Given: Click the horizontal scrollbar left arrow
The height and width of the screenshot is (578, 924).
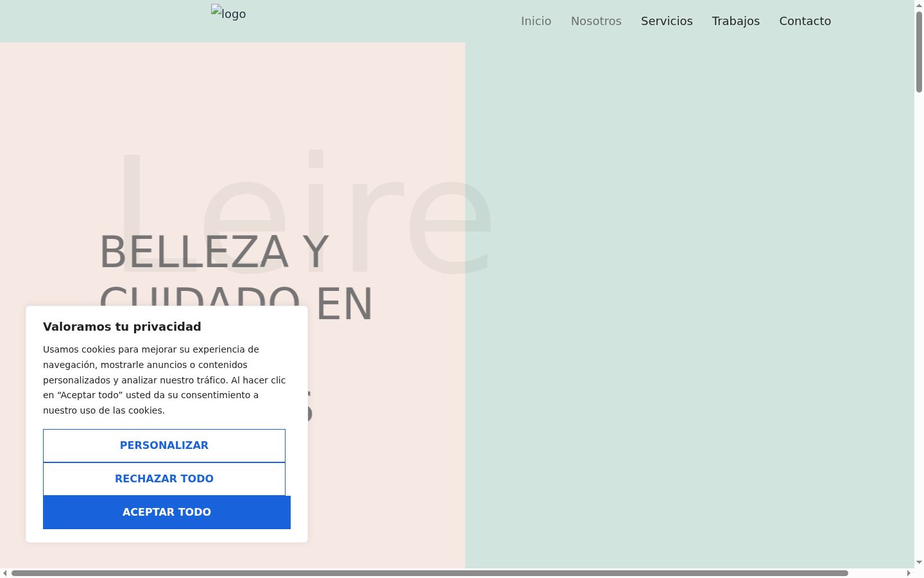Looking at the screenshot, I should (5, 573).
